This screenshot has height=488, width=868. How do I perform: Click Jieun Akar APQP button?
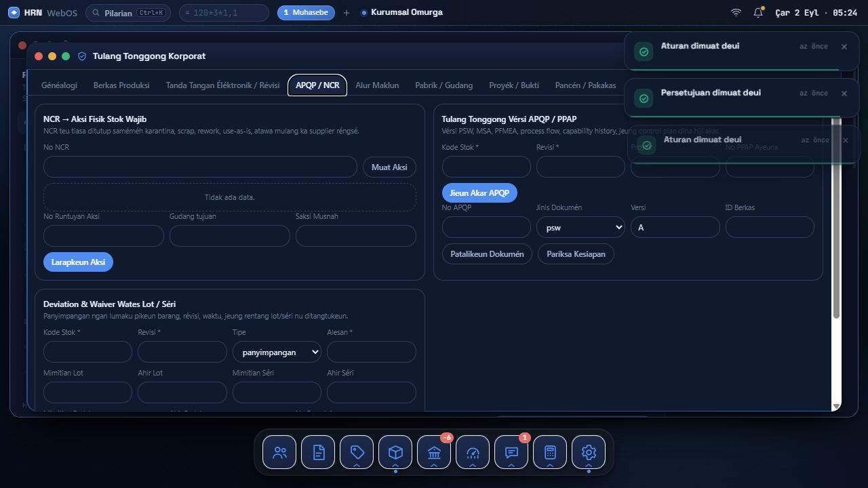click(x=479, y=193)
